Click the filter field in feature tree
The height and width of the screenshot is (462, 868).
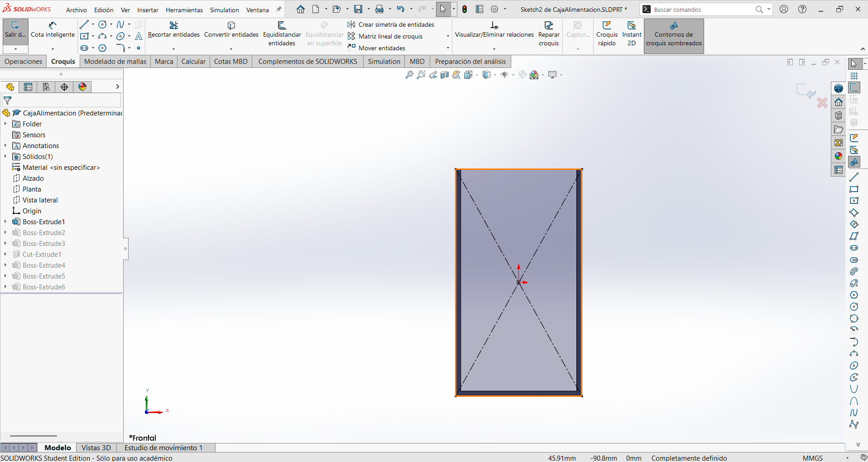point(62,101)
